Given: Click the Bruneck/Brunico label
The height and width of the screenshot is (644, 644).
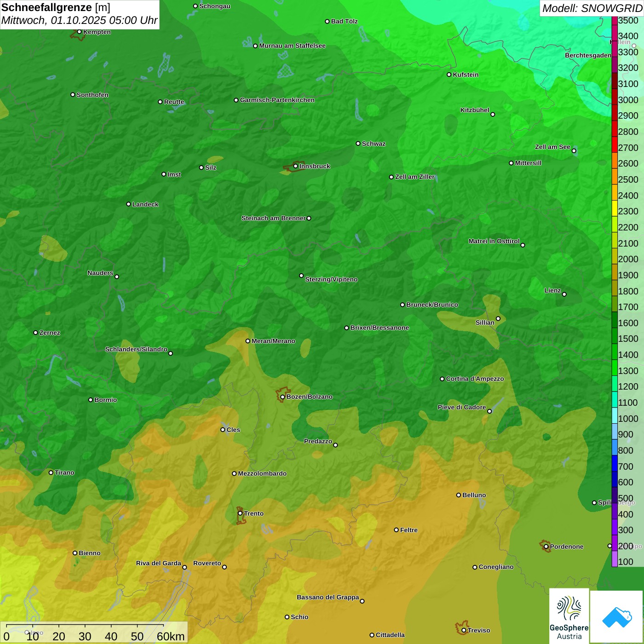Looking at the screenshot, I should (x=432, y=305).
